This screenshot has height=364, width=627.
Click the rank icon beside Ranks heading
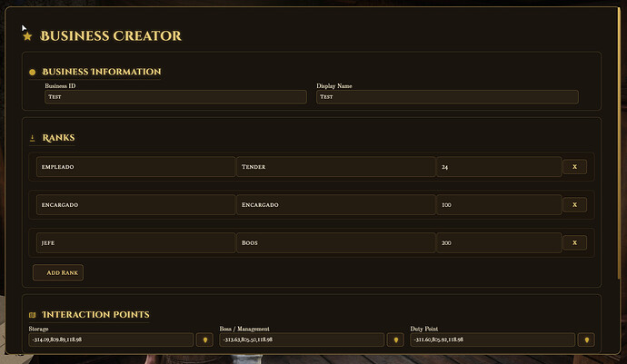[33, 138]
